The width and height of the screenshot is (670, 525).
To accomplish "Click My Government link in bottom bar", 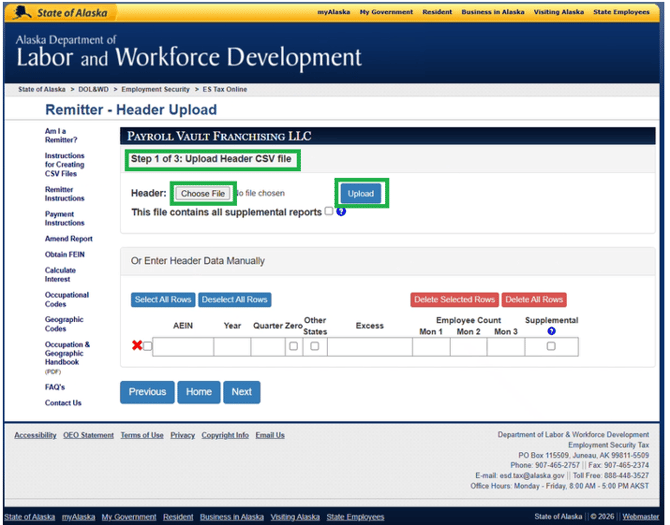I will 129,517.
